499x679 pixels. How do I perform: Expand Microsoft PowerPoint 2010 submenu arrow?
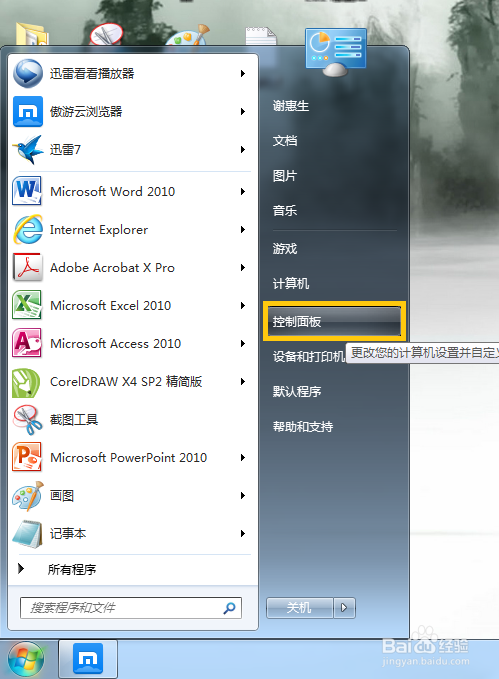click(x=243, y=458)
